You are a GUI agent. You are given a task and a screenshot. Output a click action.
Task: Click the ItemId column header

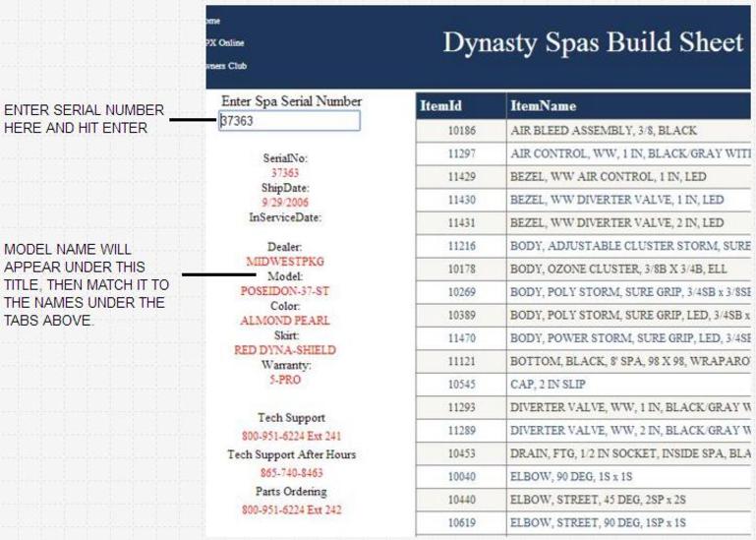[461, 105]
